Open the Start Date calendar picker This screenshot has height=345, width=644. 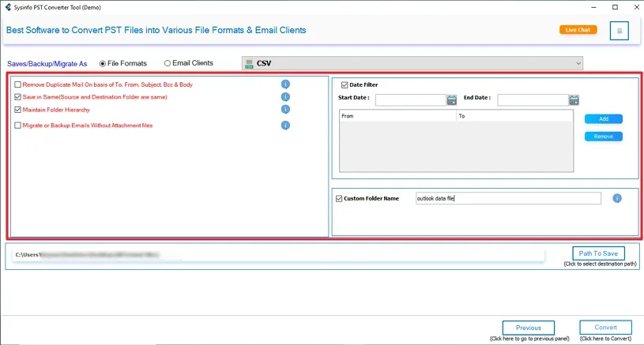[451, 99]
